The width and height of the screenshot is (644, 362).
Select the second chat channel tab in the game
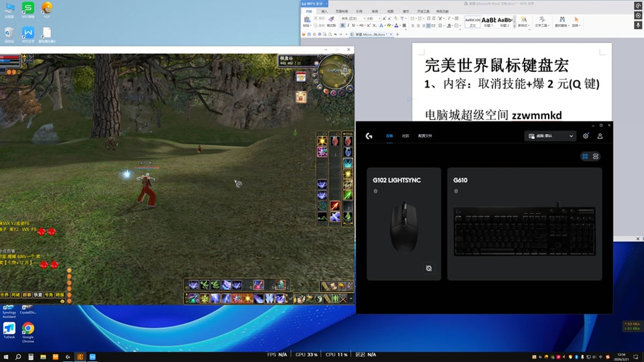coord(16,295)
